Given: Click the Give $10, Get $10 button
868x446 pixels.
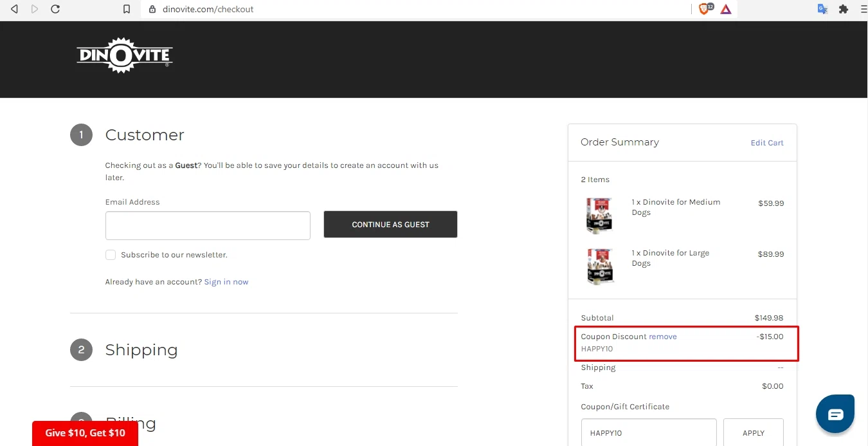Looking at the screenshot, I should click(x=86, y=433).
